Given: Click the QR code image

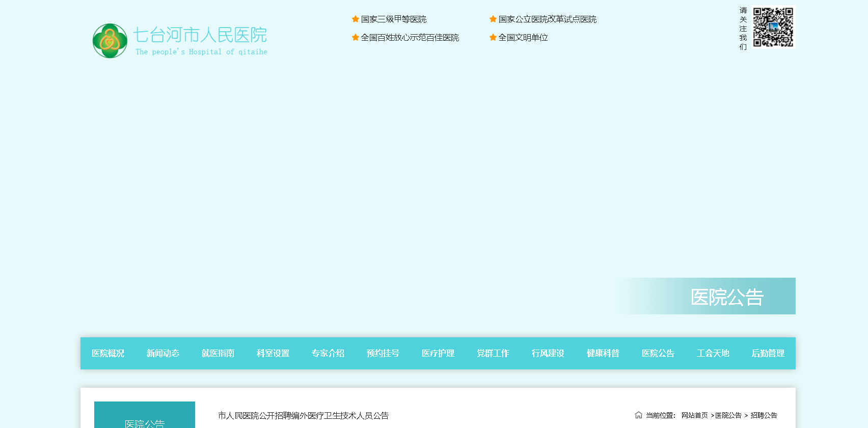Looking at the screenshot, I should [x=773, y=27].
